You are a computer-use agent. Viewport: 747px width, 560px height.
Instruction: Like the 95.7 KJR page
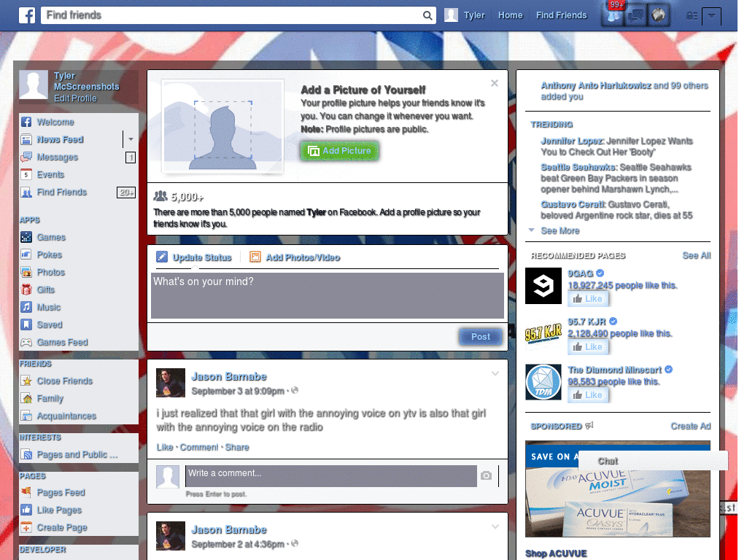tap(588, 347)
